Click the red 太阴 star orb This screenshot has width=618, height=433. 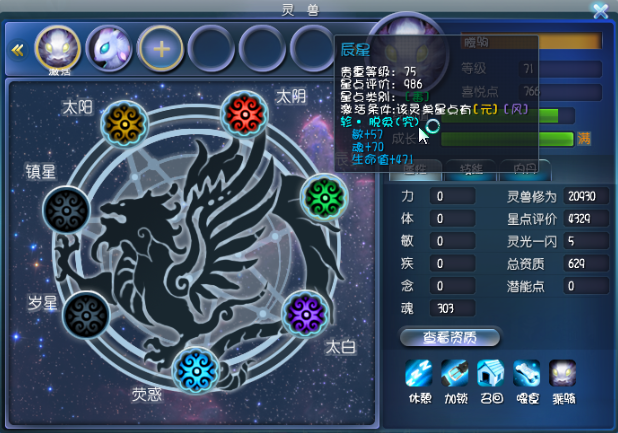245,114
